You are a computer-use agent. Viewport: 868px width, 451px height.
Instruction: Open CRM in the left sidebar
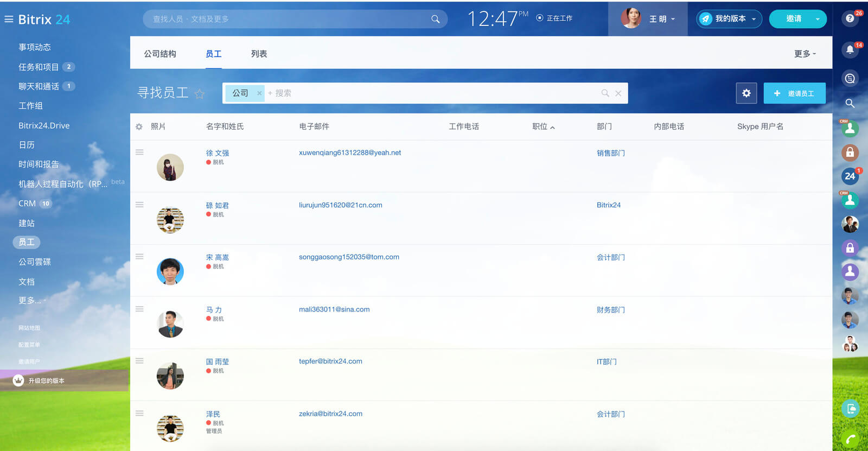tap(27, 204)
